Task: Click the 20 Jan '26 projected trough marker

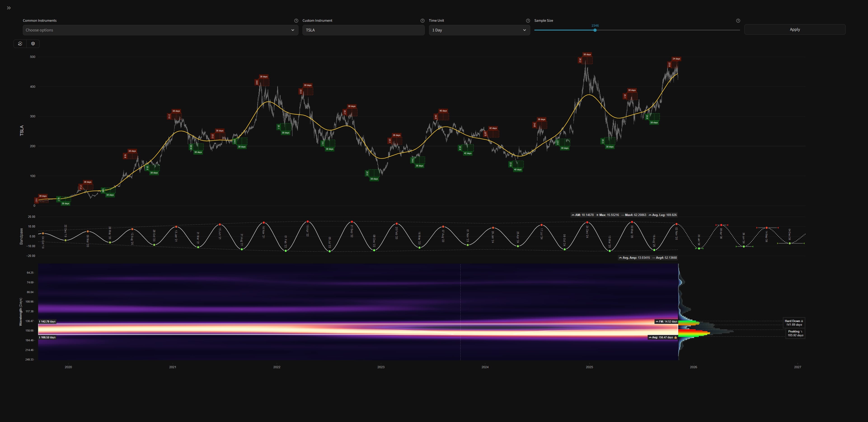Action: [x=699, y=249]
